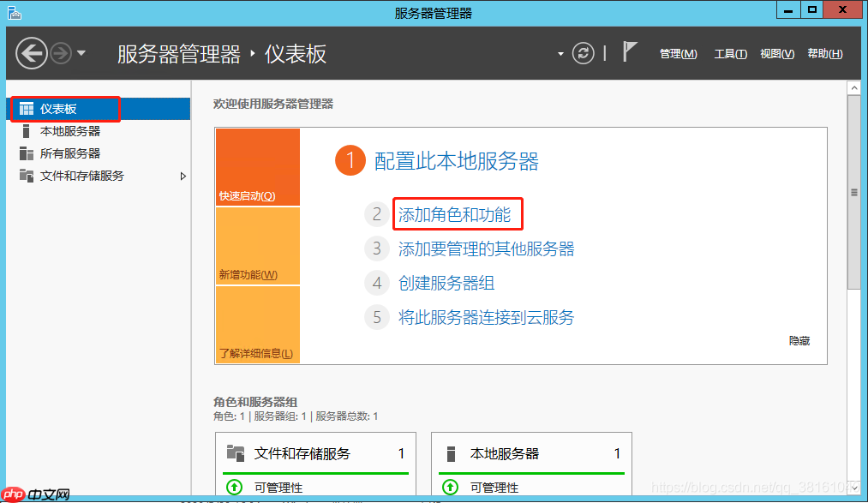
Task: Click the 文件和存储服务 sidebar icon
Action: 27,176
